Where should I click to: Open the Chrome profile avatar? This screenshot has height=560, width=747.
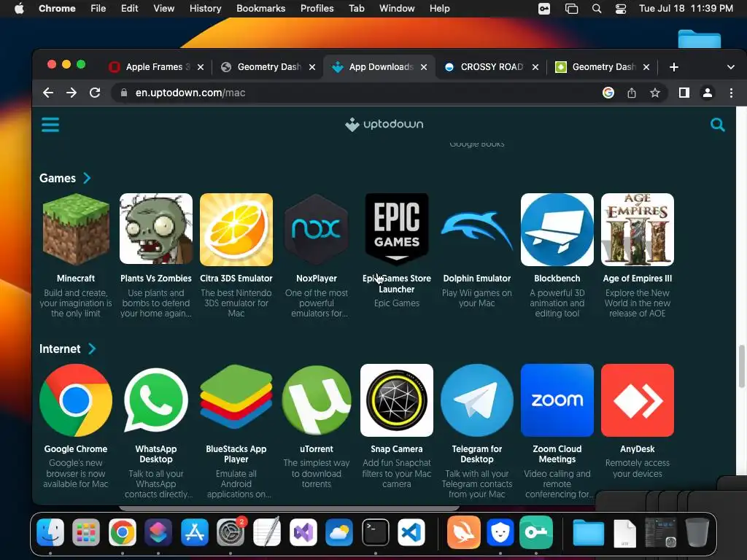pyautogui.click(x=708, y=93)
